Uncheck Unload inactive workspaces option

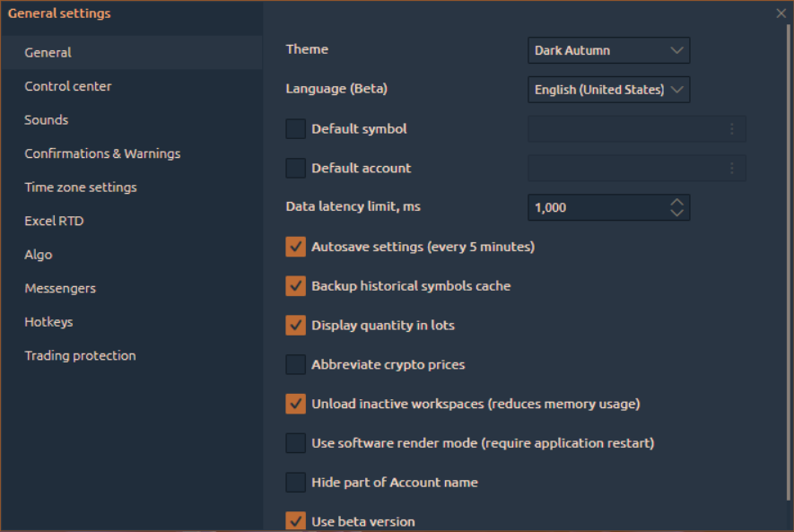click(x=295, y=404)
